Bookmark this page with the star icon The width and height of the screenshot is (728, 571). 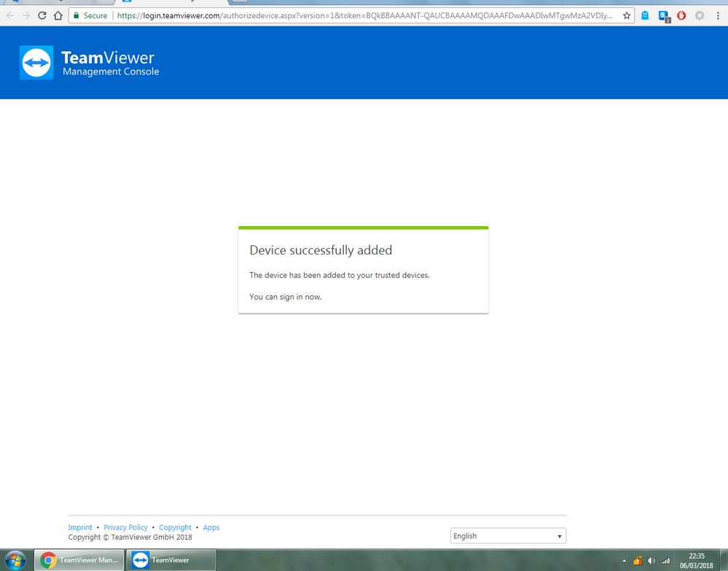coord(626,16)
